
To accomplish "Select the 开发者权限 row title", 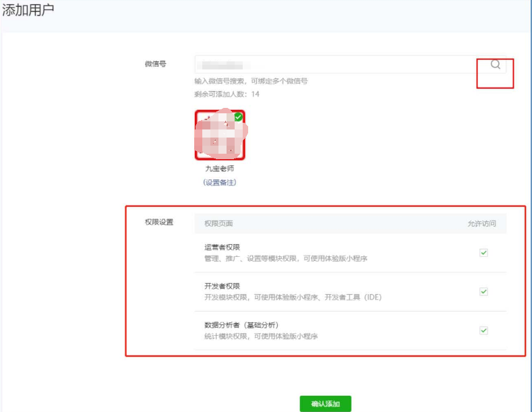I will (222, 286).
